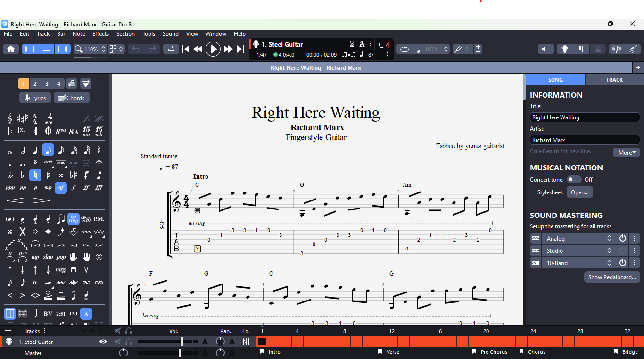Select voice 2 button
The height and width of the screenshot is (359, 644).
coord(35,83)
